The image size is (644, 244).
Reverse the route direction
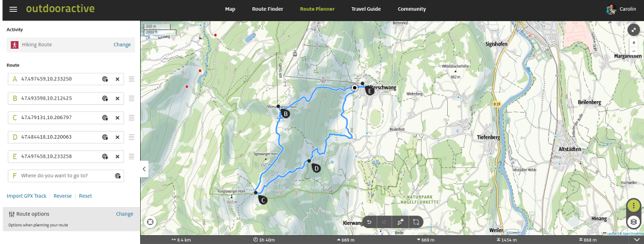click(63, 196)
